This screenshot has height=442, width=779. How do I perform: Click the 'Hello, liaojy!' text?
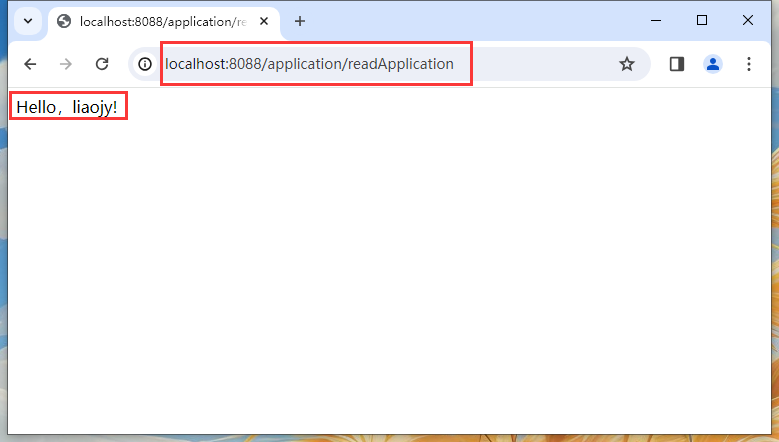pyautogui.click(x=67, y=107)
